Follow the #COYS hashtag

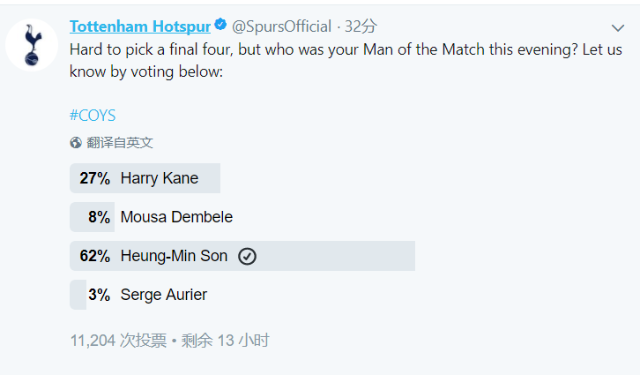(93, 115)
